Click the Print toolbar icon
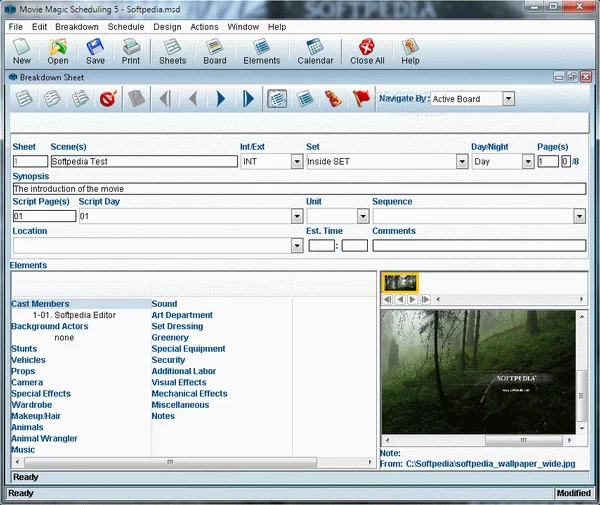This screenshot has width=600, height=505. (x=131, y=51)
